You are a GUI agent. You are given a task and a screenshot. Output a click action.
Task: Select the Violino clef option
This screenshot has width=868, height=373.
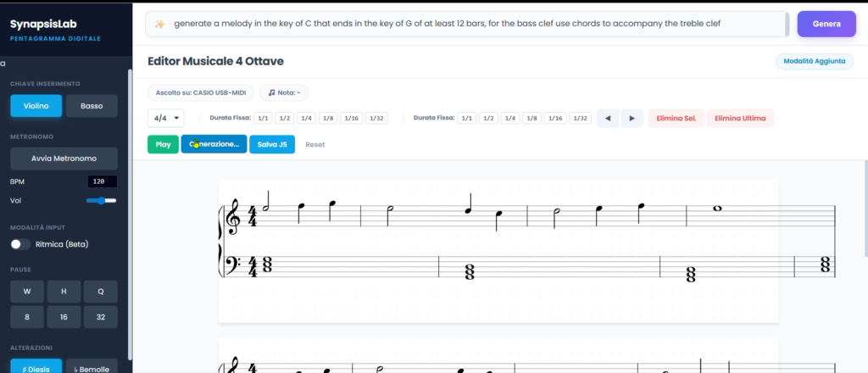[x=36, y=106]
